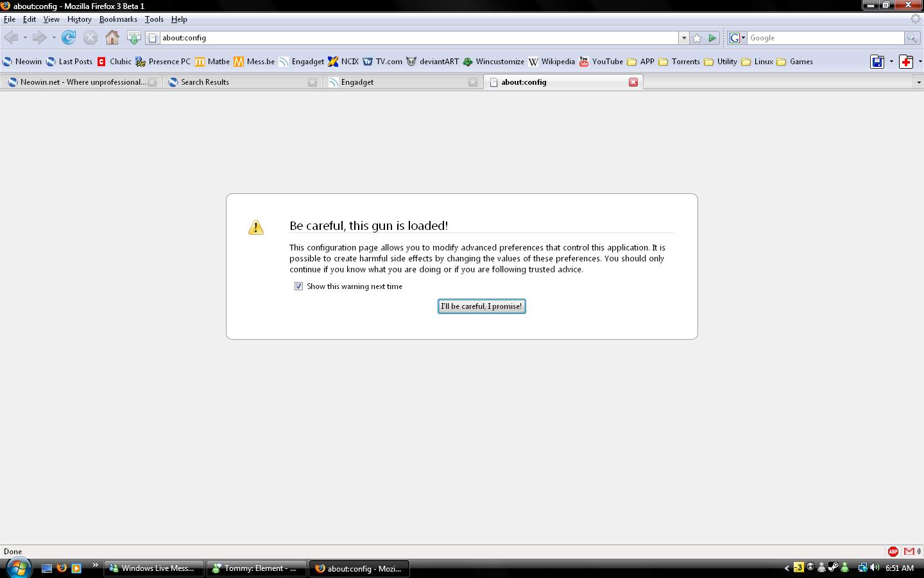The width and height of the screenshot is (924, 578).
Task: Open the Bookmarks menu
Action: click(x=118, y=19)
